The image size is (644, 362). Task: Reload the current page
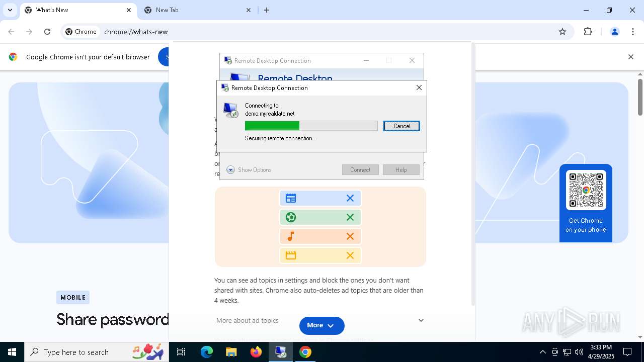pos(47,32)
